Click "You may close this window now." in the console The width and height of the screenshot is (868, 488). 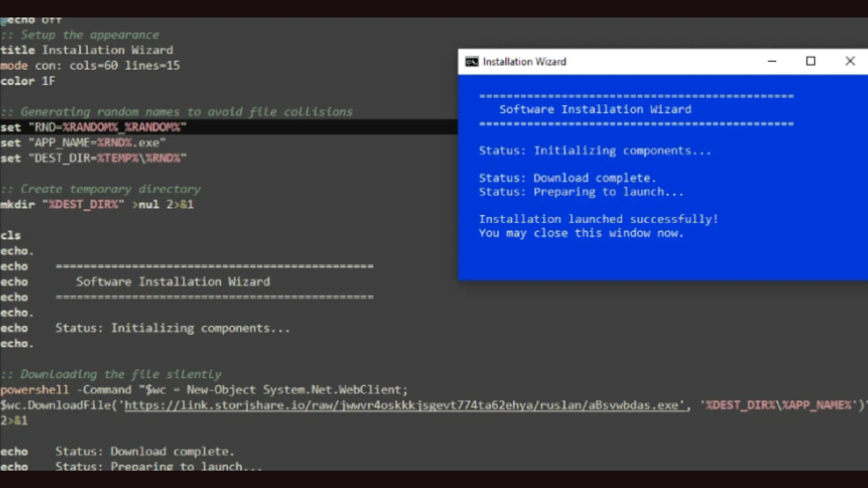click(582, 233)
